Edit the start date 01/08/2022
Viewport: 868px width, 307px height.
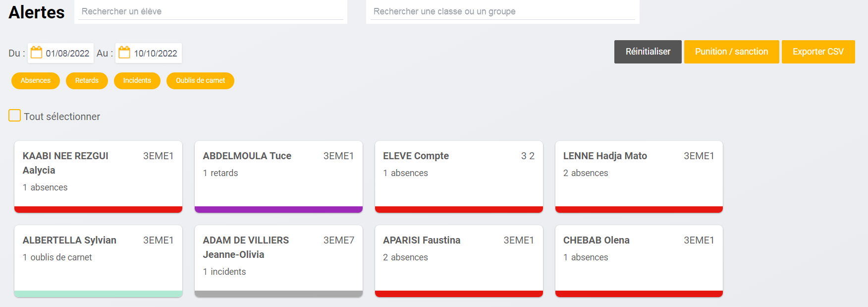(x=67, y=53)
